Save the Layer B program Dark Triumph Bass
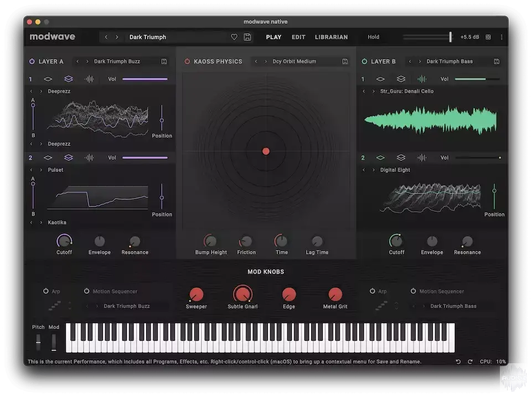532x397 pixels. click(x=497, y=61)
